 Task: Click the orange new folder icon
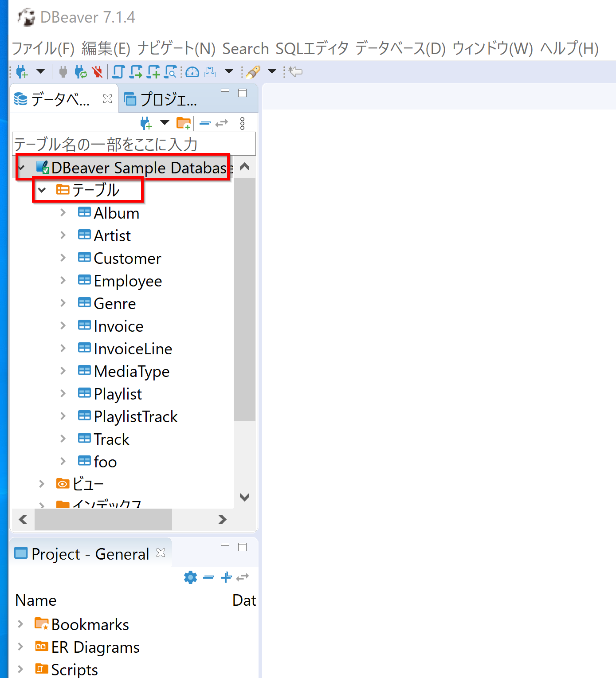(184, 123)
